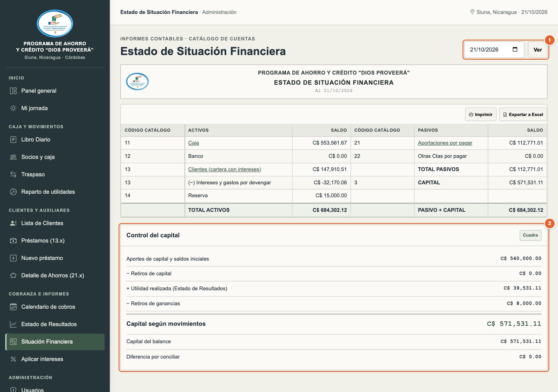Click the Imprimir button
558x392 pixels.
tap(481, 115)
